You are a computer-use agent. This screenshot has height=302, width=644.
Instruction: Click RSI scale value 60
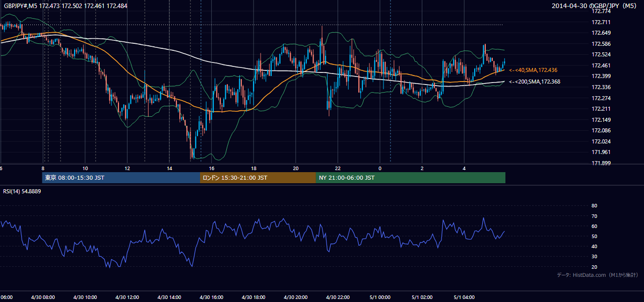point(594,226)
